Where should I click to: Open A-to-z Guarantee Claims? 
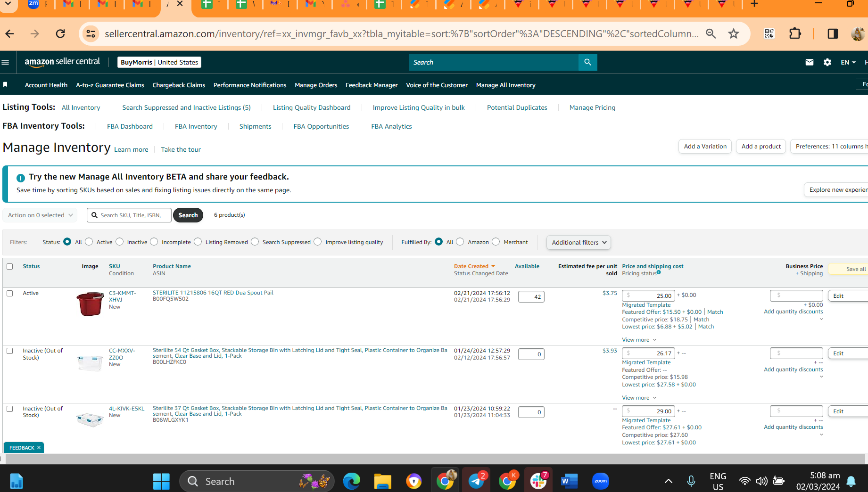click(110, 85)
